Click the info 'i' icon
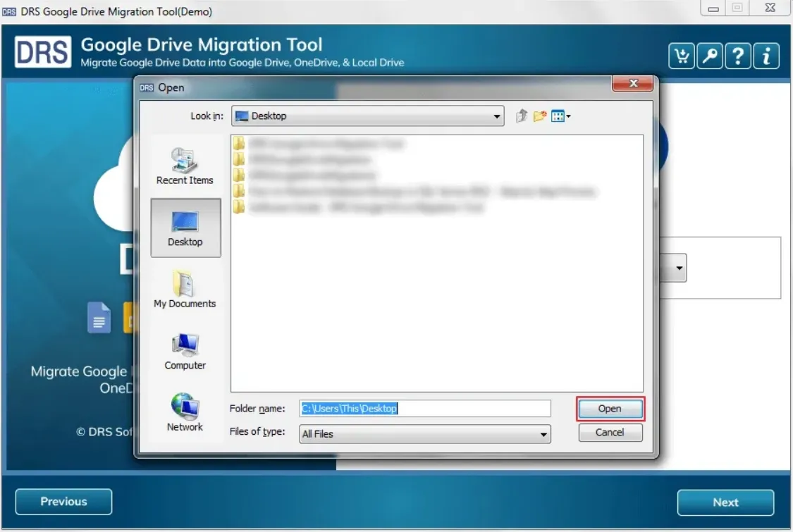The height and width of the screenshot is (532, 793). (x=766, y=56)
